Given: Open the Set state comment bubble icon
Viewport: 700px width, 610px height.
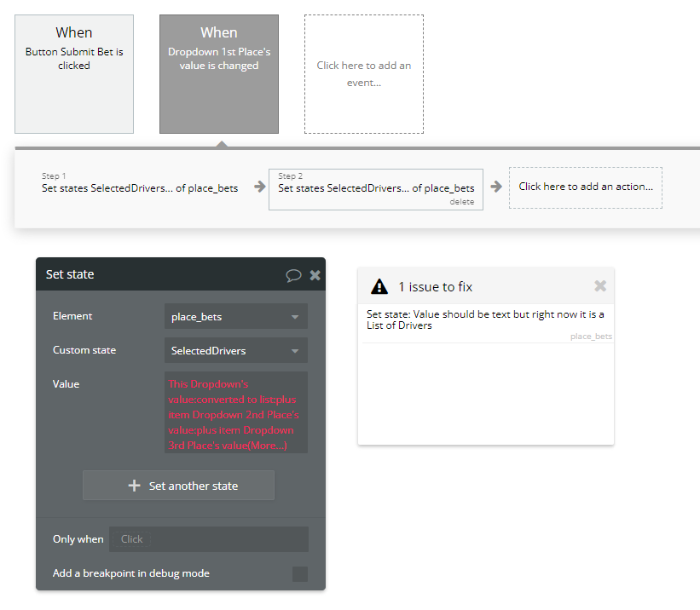Looking at the screenshot, I should [293, 275].
